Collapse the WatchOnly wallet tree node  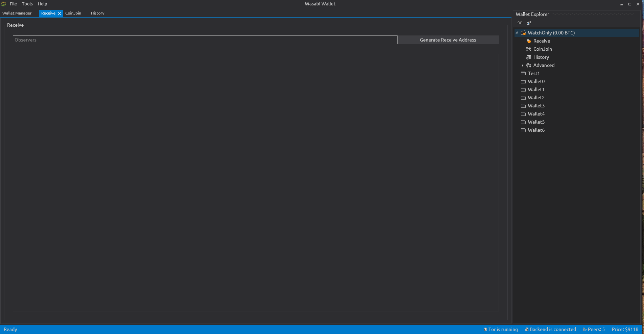(517, 33)
